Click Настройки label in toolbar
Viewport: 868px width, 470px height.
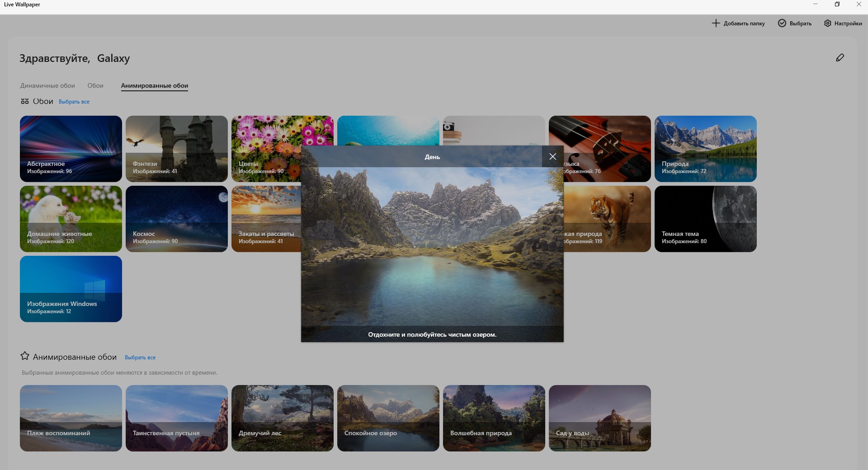coord(848,23)
